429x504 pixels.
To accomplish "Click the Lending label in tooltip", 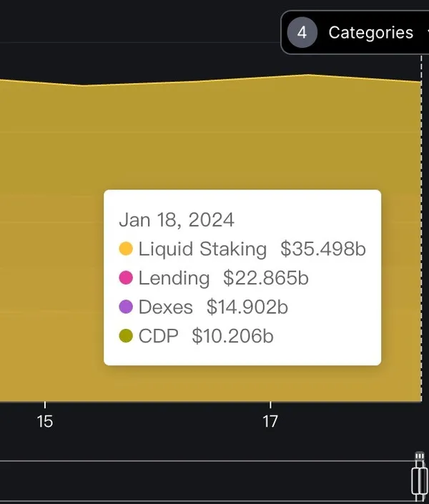I will pyautogui.click(x=174, y=278).
